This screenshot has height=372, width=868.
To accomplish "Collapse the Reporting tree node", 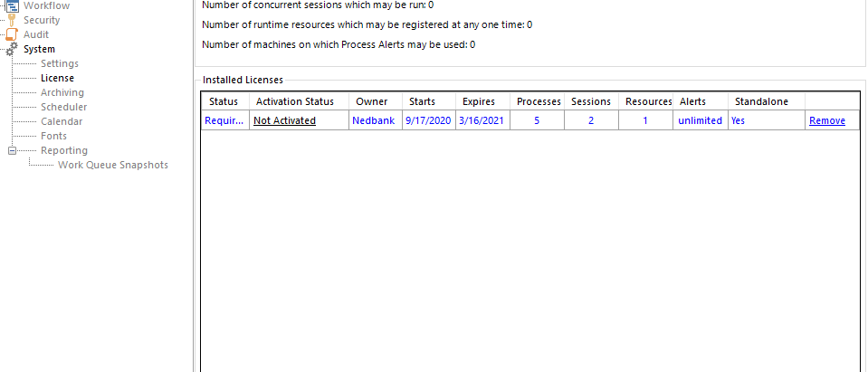I will [12, 150].
